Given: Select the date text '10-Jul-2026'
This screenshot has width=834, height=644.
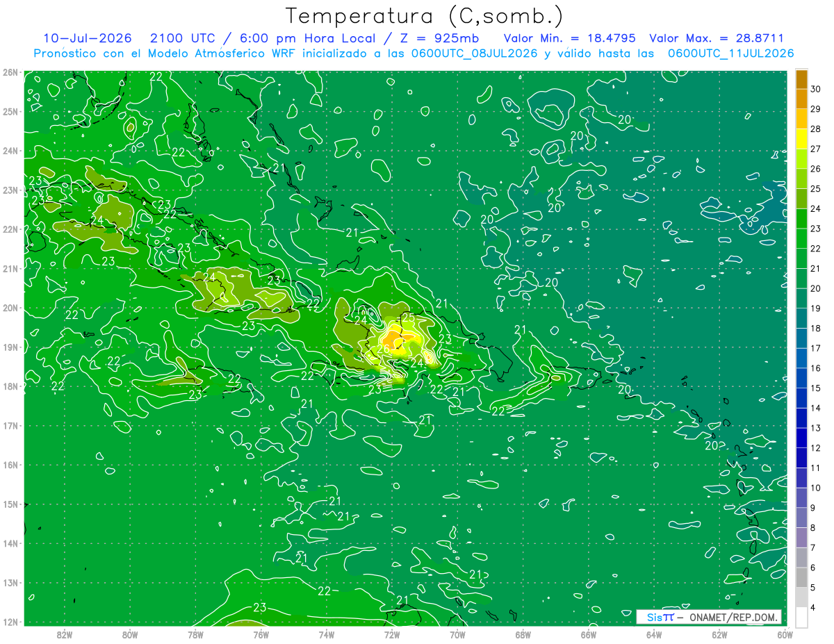Looking at the screenshot, I should tap(87, 38).
